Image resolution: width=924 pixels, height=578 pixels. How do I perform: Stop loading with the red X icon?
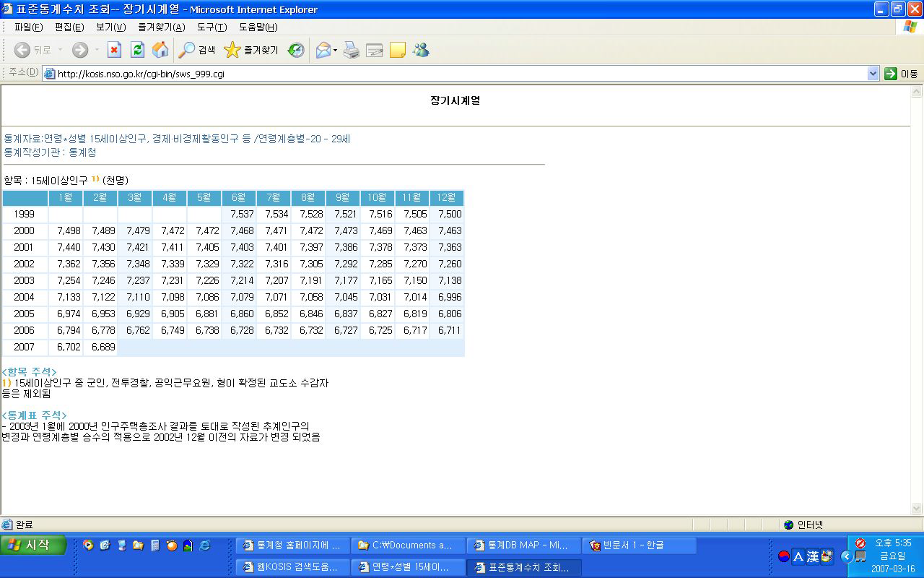[114, 50]
